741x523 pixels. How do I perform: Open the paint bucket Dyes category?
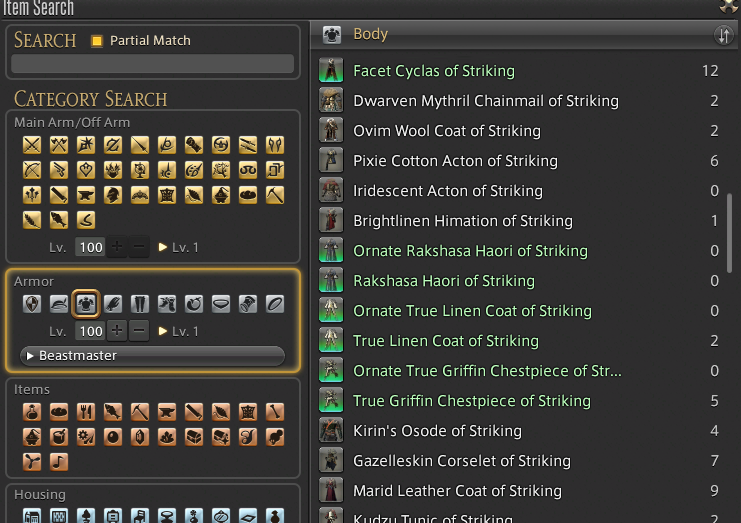coord(59,437)
